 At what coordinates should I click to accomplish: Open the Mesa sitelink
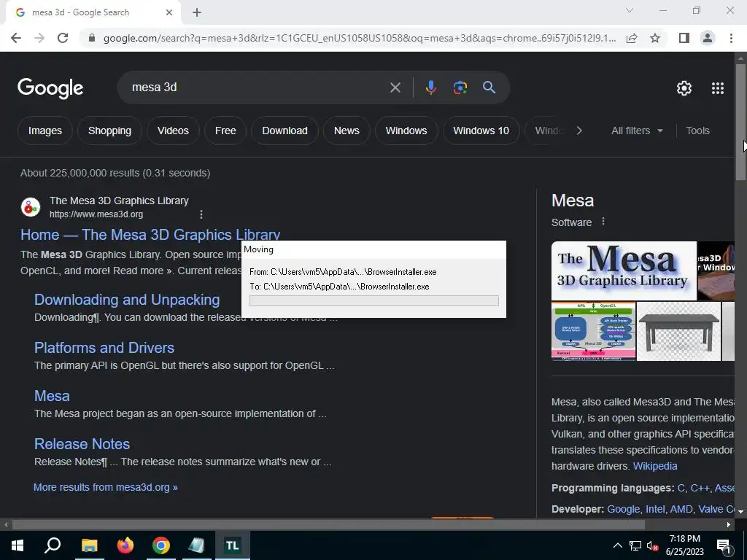tap(52, 396)
